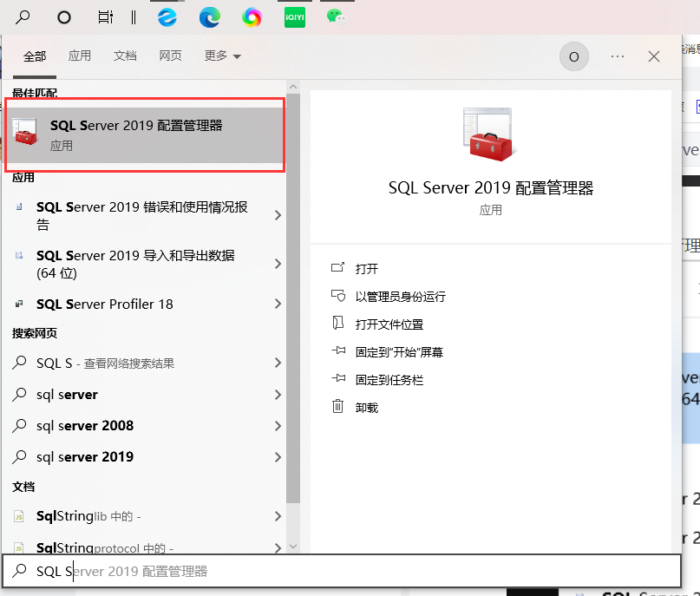
Task: Click folder icon beside 打开文件位置
Action: (338, 323)
